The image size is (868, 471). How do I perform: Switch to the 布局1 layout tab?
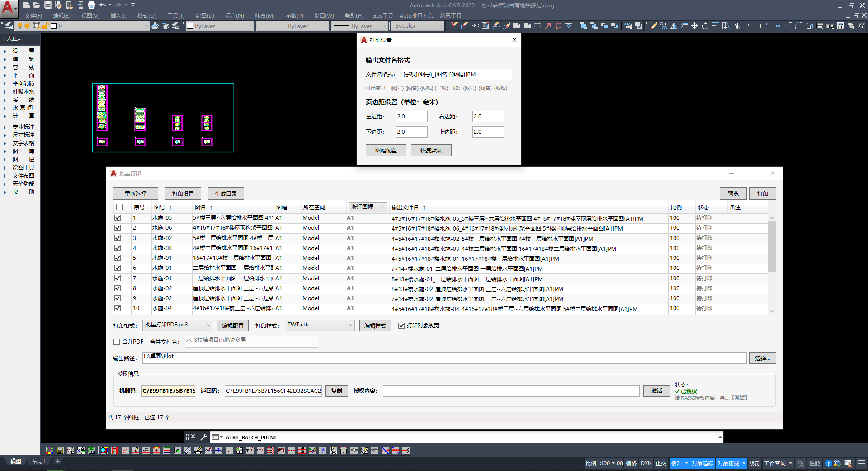point(38,462)
